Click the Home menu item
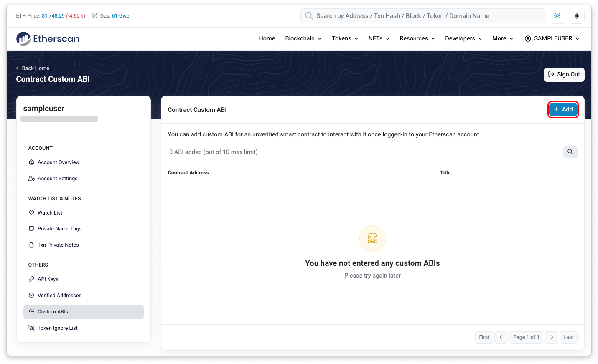 pyautogui.click(x=267, y=38)
